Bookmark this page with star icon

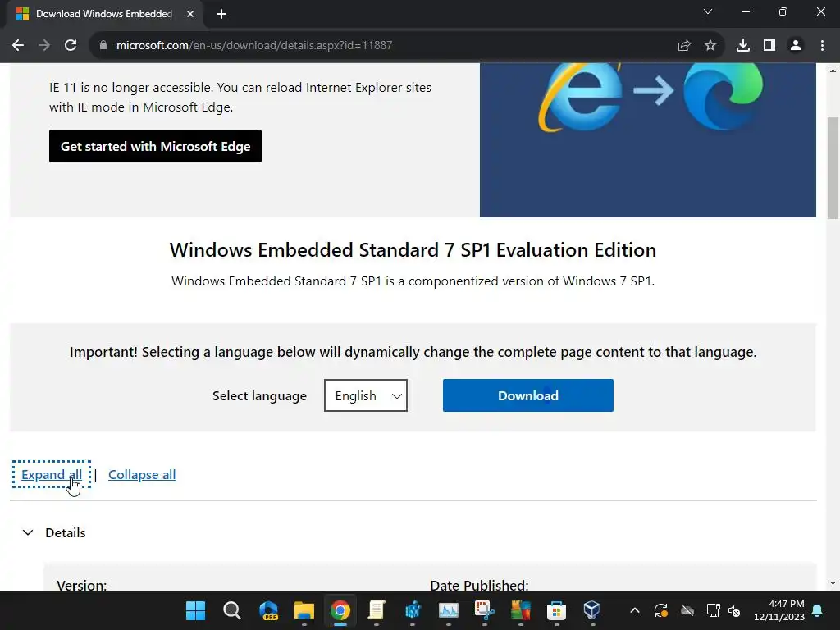710,46
